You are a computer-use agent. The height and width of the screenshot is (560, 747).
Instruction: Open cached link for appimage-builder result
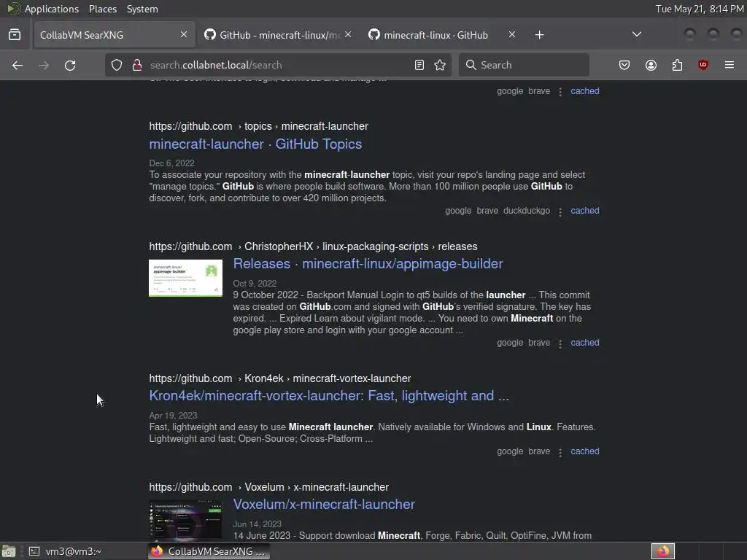pyautogui.click(x=585, y=343)
